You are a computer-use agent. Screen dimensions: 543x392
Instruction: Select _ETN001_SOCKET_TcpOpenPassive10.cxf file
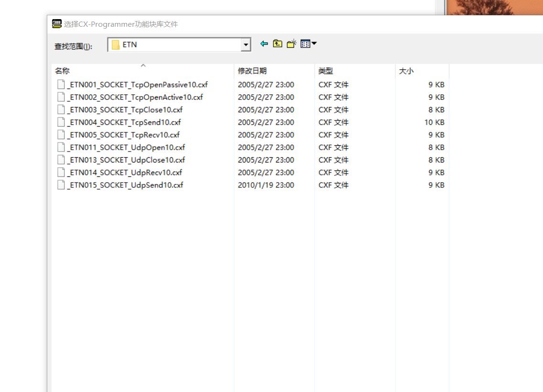(x=137, y=85)
